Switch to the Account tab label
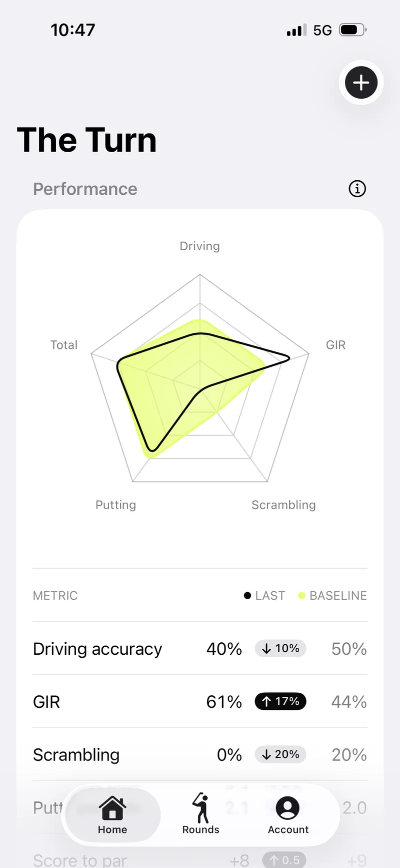The width and height of the screenshot is (400, 868). [x=288, y=829]
